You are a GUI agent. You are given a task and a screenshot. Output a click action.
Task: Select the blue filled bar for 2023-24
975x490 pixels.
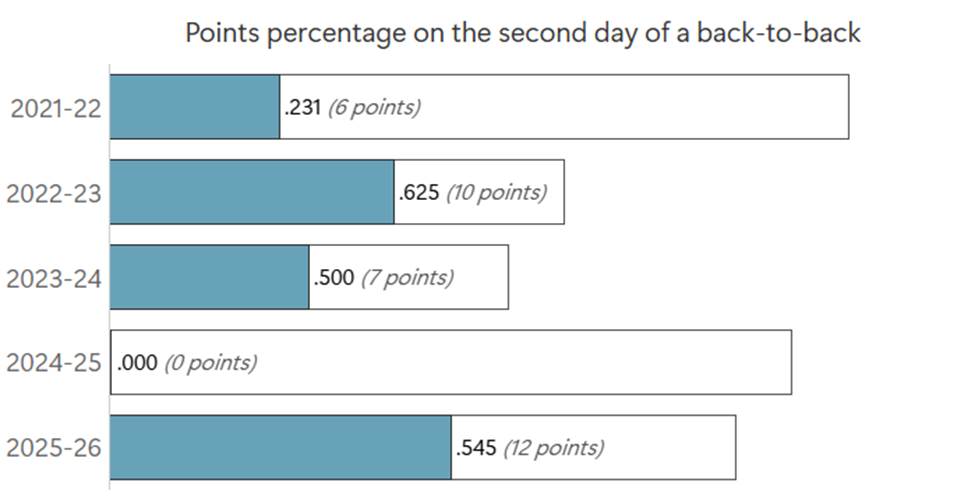209,276
